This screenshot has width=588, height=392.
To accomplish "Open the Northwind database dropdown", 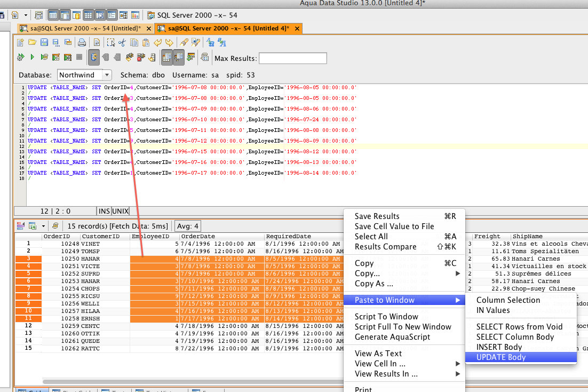I will pyautogui.click(x=107, y=75).
